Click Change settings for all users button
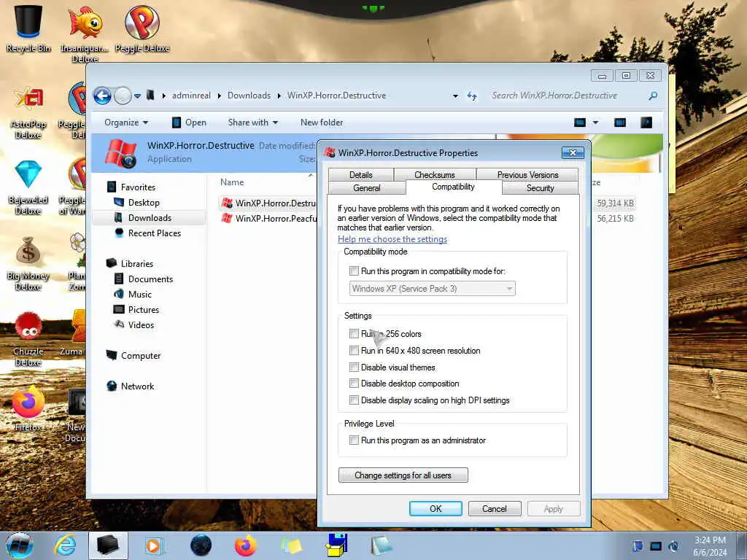Screen dimensions: 747x560 tap(403, 475)
